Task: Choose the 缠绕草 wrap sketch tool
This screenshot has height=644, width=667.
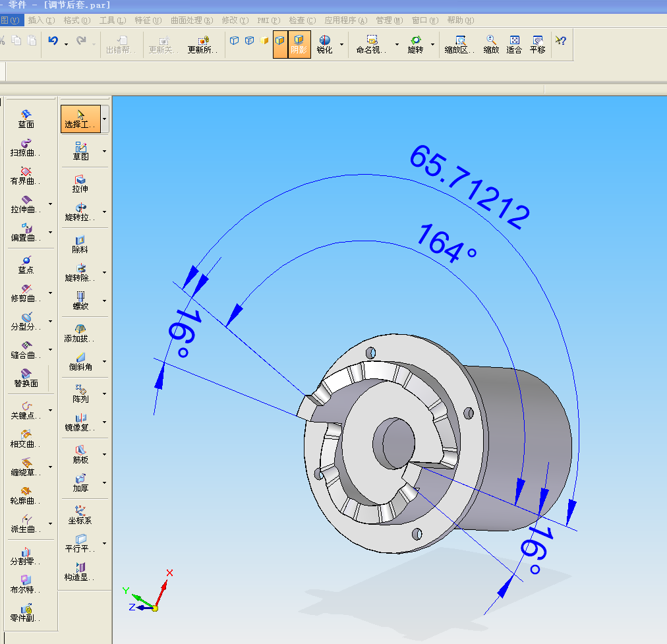Action: (26, 467)
